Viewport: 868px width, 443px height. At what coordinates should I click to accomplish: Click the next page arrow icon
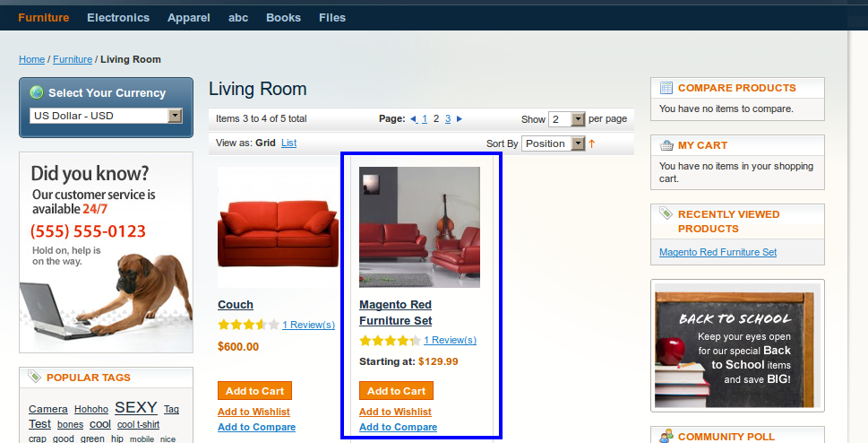point(459,118)
